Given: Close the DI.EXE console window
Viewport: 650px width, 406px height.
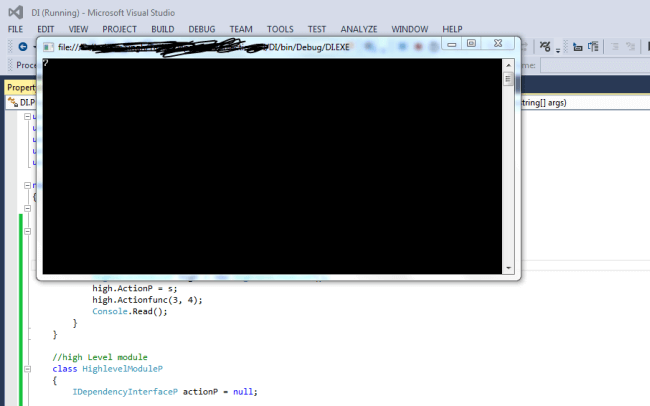Looking at the screenshot, I should coord(498,44).
